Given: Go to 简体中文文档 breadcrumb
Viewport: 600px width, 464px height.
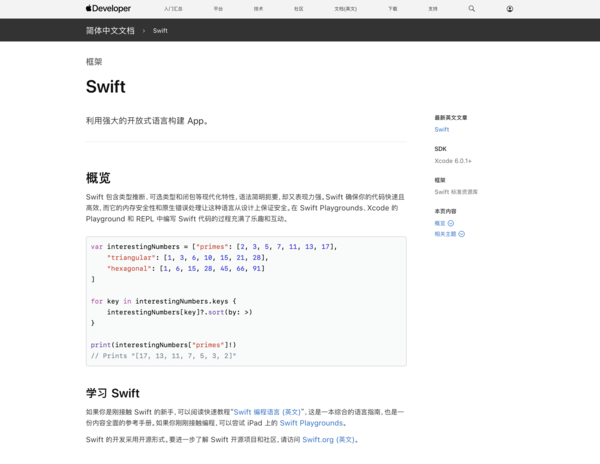Looking at the screenshot, I should coord(110,31).
